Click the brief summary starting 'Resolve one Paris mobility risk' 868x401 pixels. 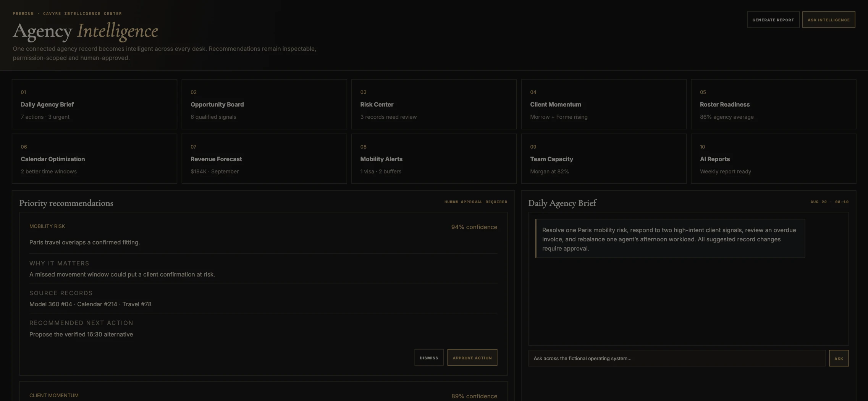[x=670, y=239]
